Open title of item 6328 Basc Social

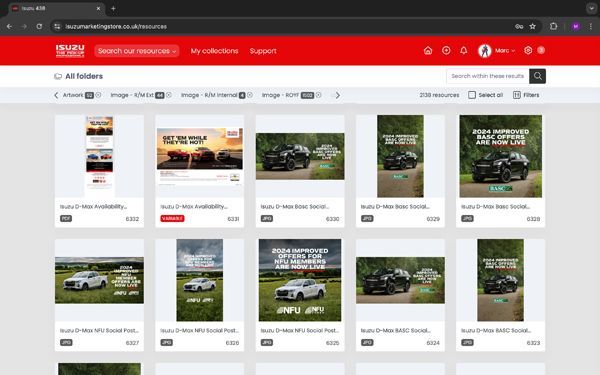coord(495,207)
